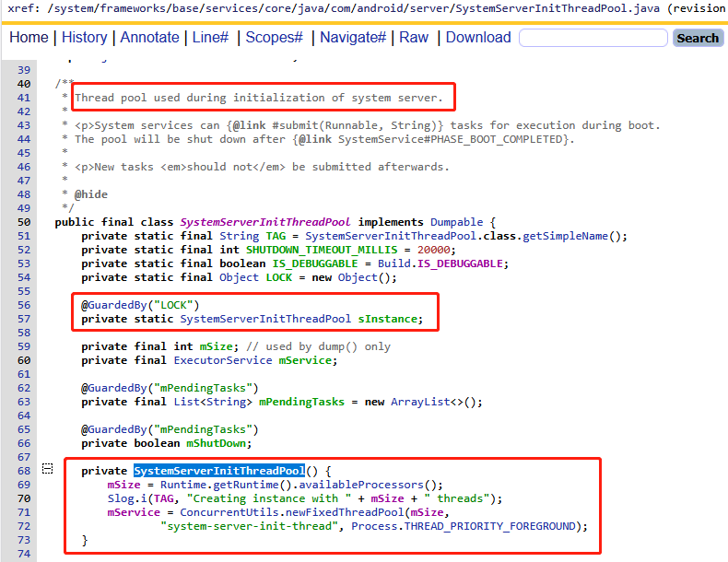Click Process reference on line 72
Image resolution: width=728 pixels, height=562 pixels.
pos(374,526)
